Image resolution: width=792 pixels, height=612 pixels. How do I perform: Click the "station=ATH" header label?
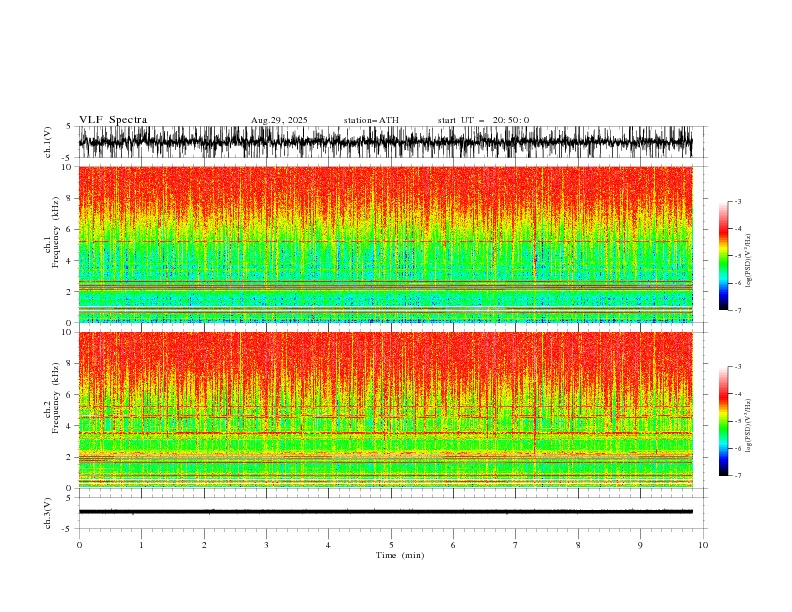click(371, 120)
